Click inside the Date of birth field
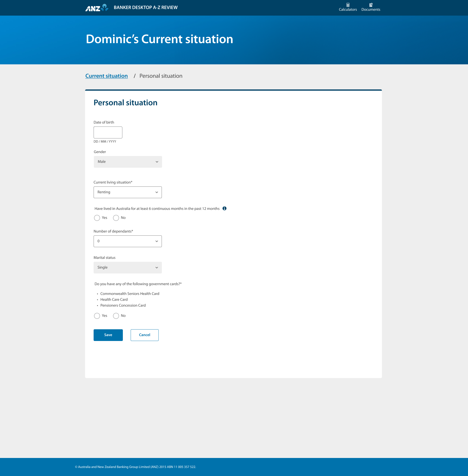 tap(108, 132)
